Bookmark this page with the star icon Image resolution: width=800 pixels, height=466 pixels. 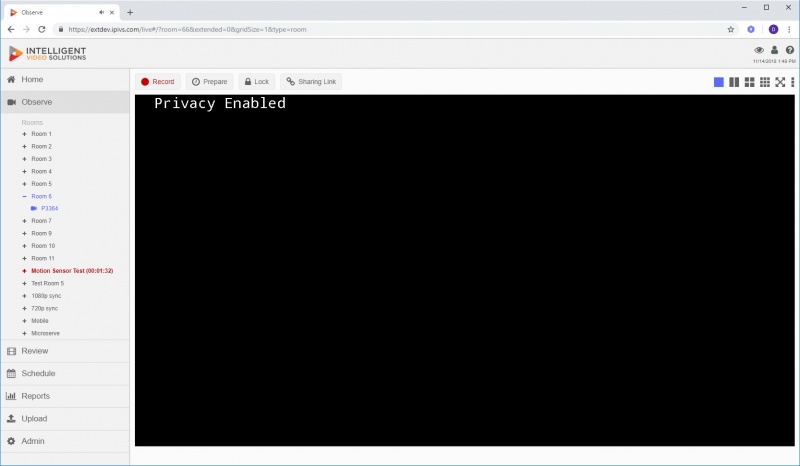pos(730,30)
